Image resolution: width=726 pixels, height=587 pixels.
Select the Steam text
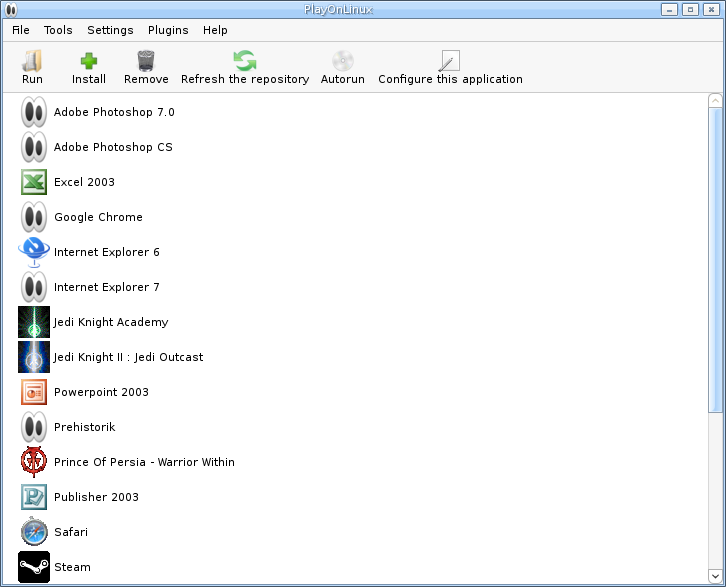click(x=72, y=567)
